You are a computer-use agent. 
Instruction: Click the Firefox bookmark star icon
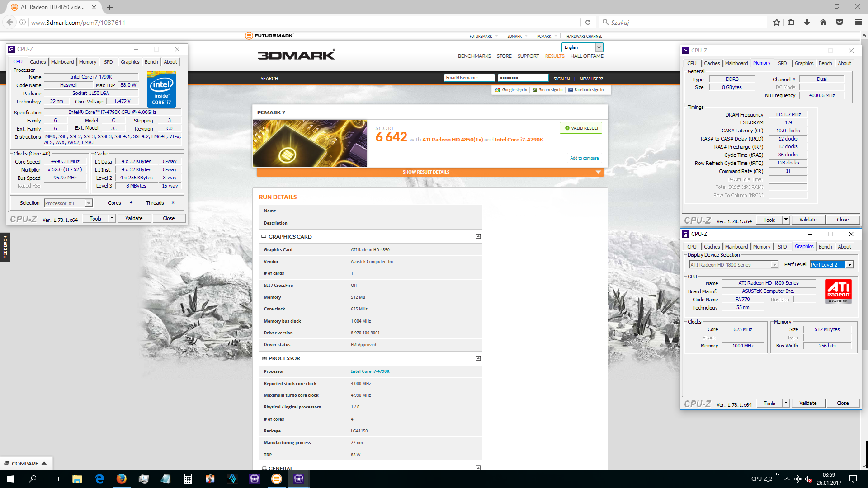[777, 22]
